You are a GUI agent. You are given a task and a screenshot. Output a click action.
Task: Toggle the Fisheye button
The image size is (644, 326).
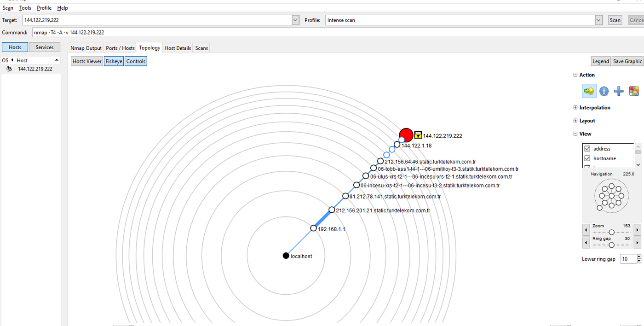point(114,61)
